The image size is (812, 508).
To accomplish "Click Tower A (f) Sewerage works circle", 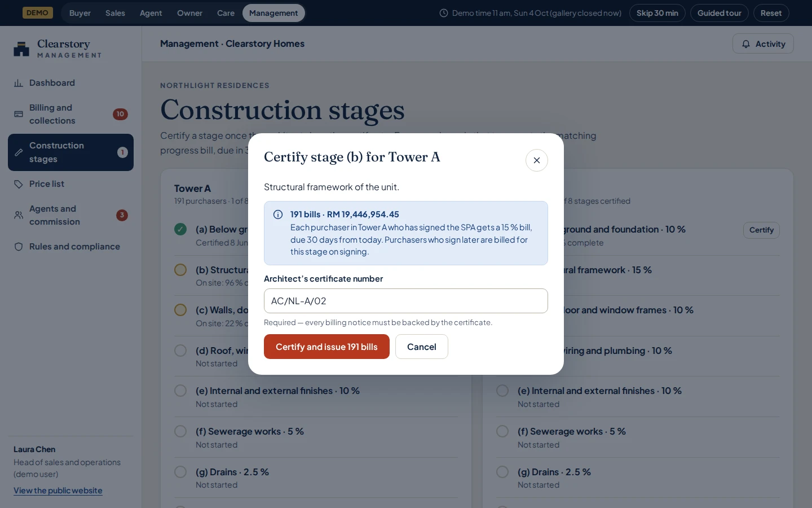I will 180,431.
